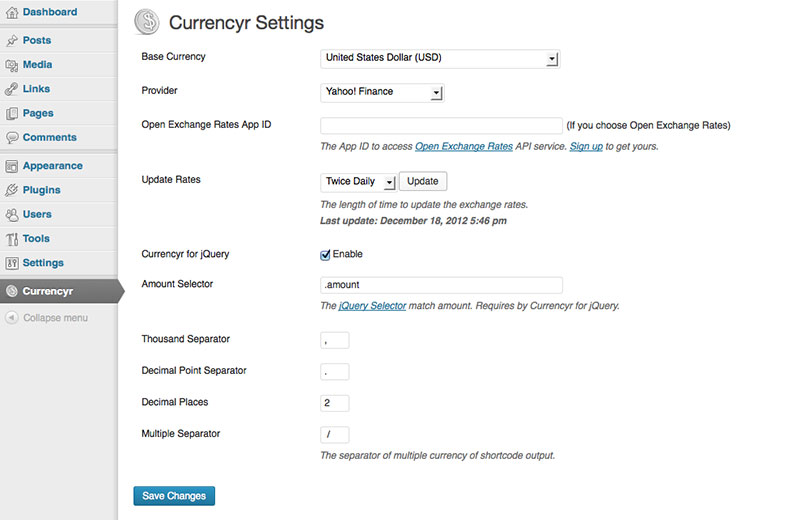Open the Appearance menu item
This screenshot has height=520, width=800.
pyautogui.click(x=52, y=166)
